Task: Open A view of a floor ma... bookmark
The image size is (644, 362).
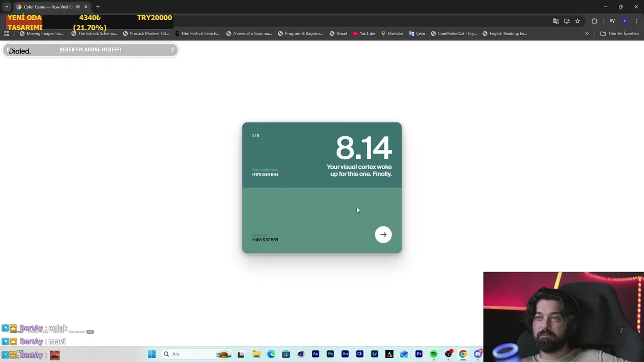Action: click(x=249, y=34)
